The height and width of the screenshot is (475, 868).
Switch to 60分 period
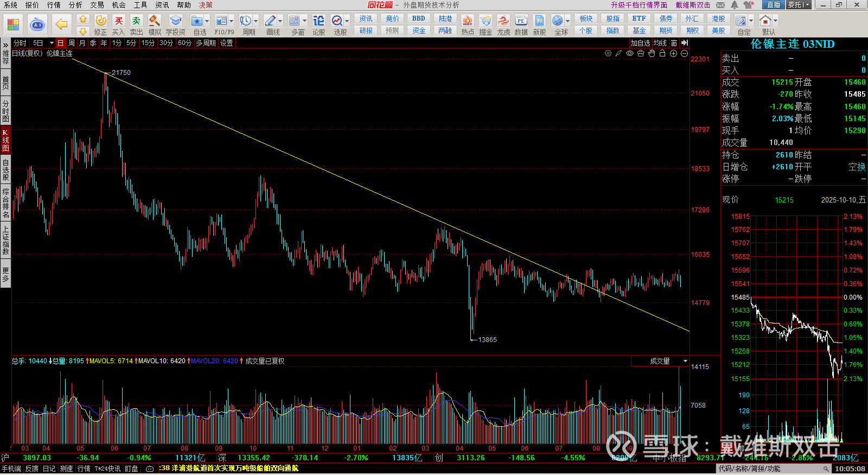tap(184, 43)
